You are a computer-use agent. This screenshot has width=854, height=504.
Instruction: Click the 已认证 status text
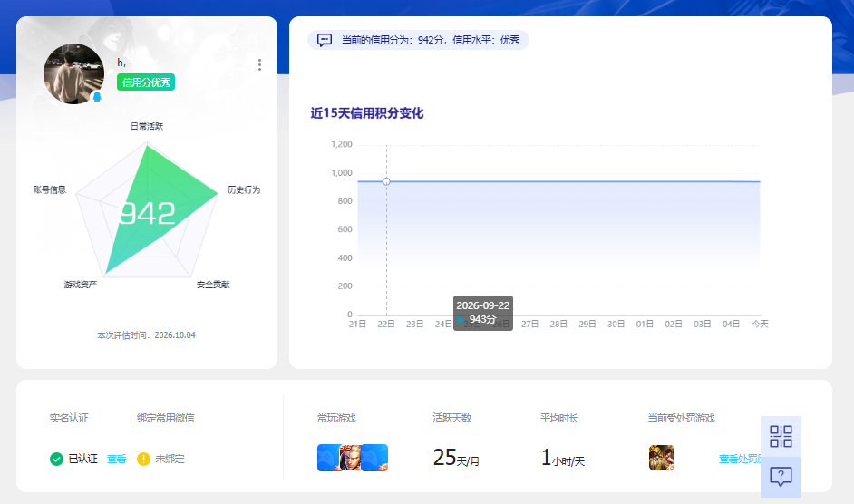point(82,459)
